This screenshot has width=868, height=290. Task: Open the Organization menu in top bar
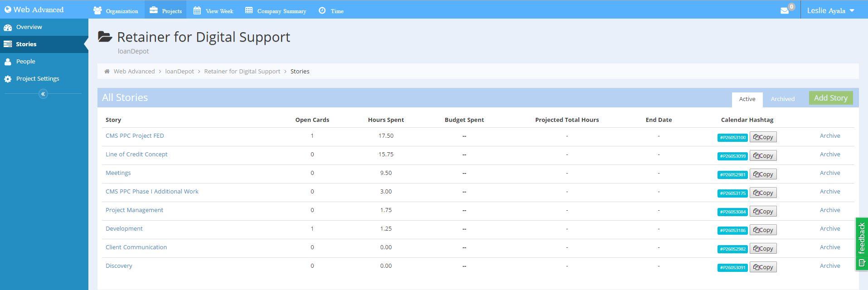pos(116,11)
